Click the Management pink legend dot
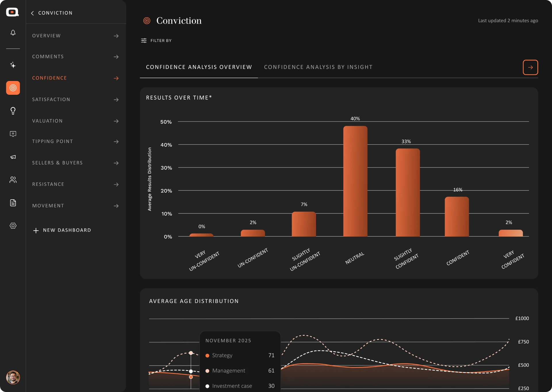The image size is (552, 392). 207,371
